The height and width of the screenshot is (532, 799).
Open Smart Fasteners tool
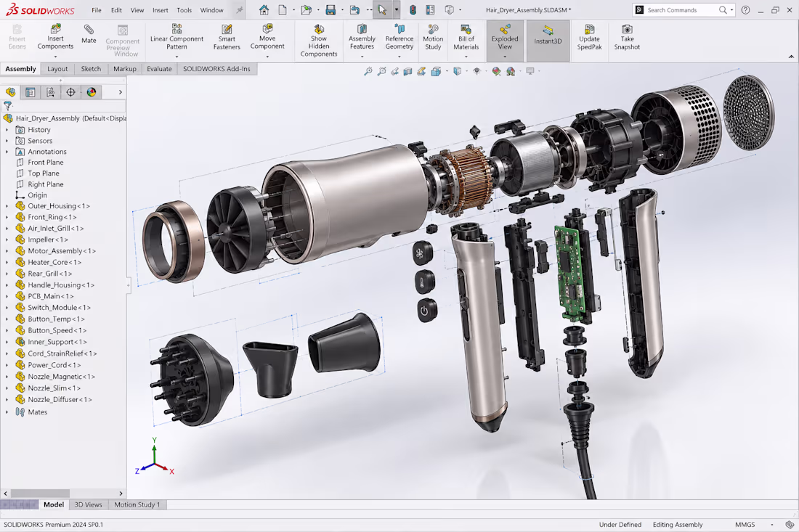(x=227, y=37)
